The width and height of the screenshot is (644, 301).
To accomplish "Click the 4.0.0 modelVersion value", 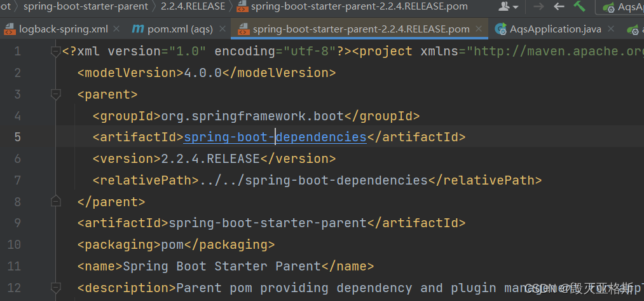I will coord(203,73).
